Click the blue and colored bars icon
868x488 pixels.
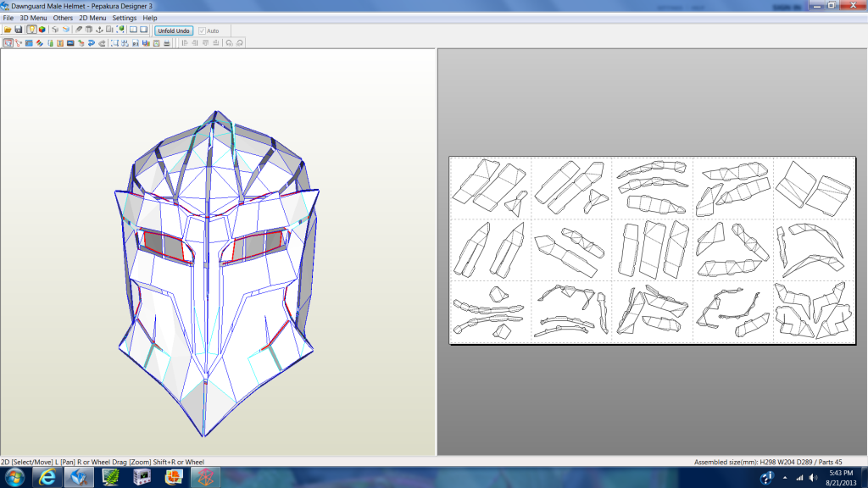(146, 43)
